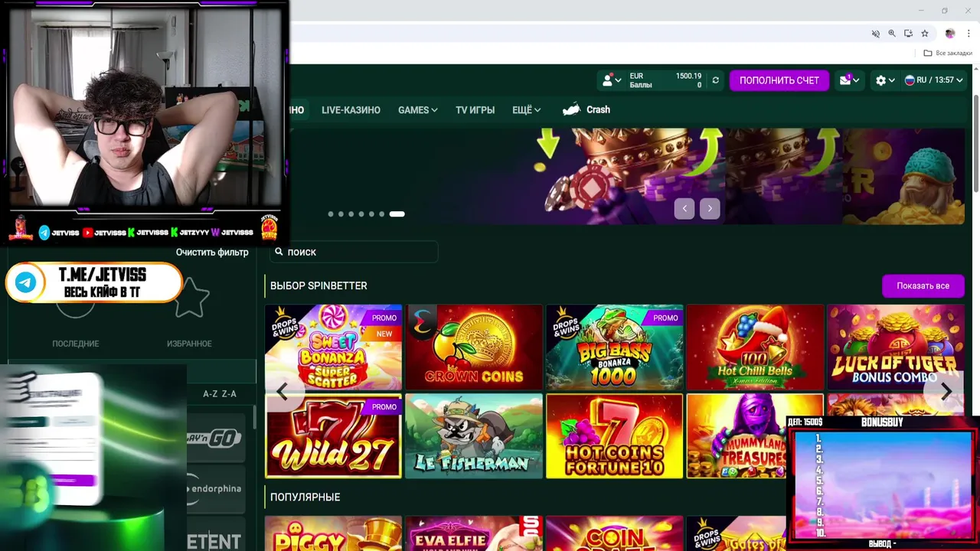Open Piggy game in Популярные

[x=333, y=533]
